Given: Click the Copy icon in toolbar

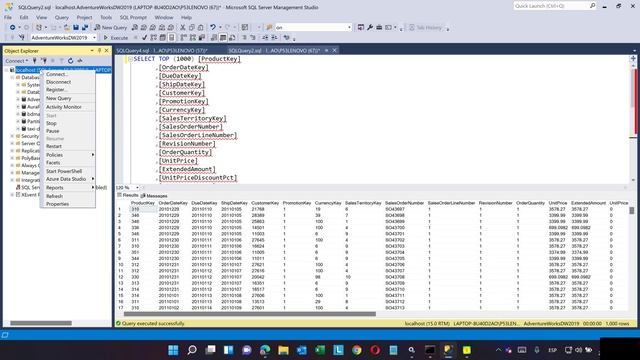Looking at the screenshot, I should pos(191,27).
